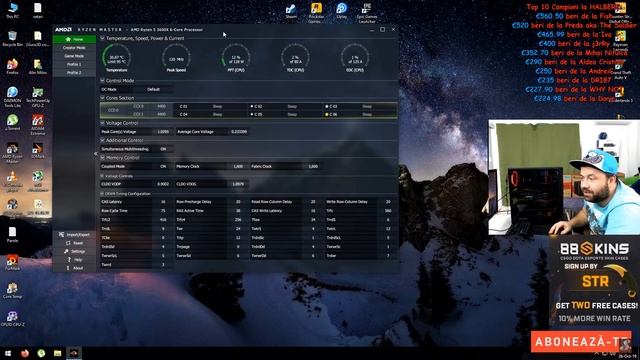Open This PC desktop icon
This screenshot has height=360, width=640.
(x=12, y=10)
